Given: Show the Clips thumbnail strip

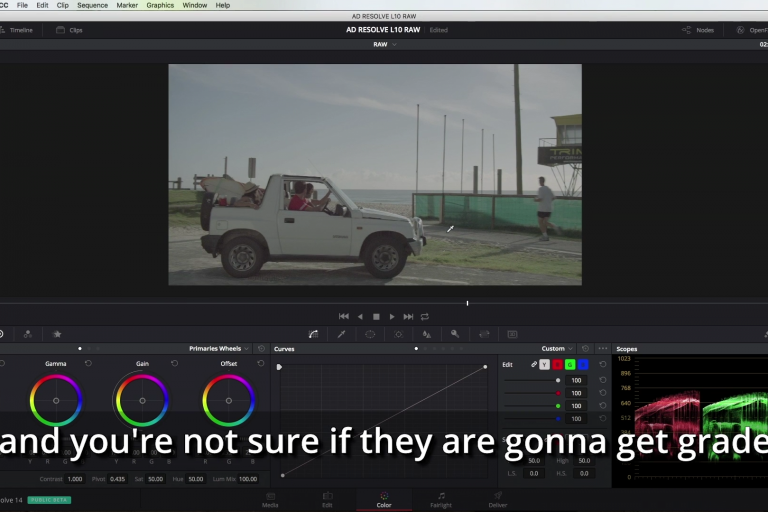Looking at the screenshot, I should pyautogui.click(x=69, y=30).
